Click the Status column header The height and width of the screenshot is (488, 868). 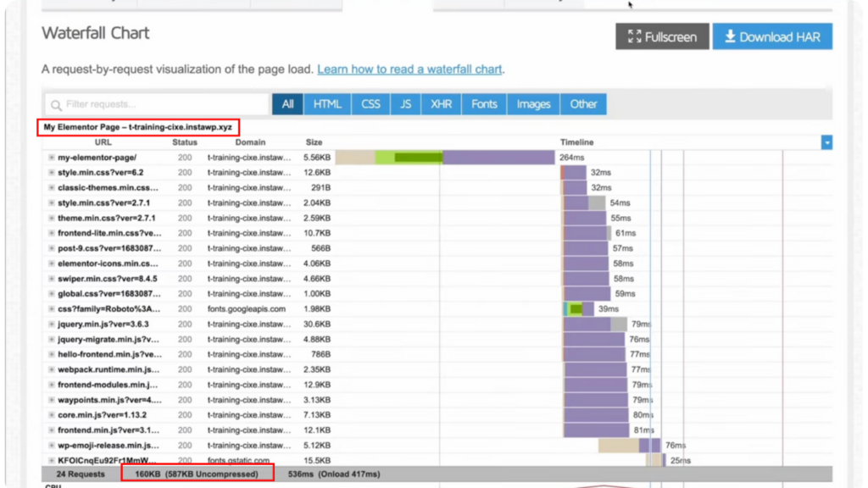tap(185, 142)
